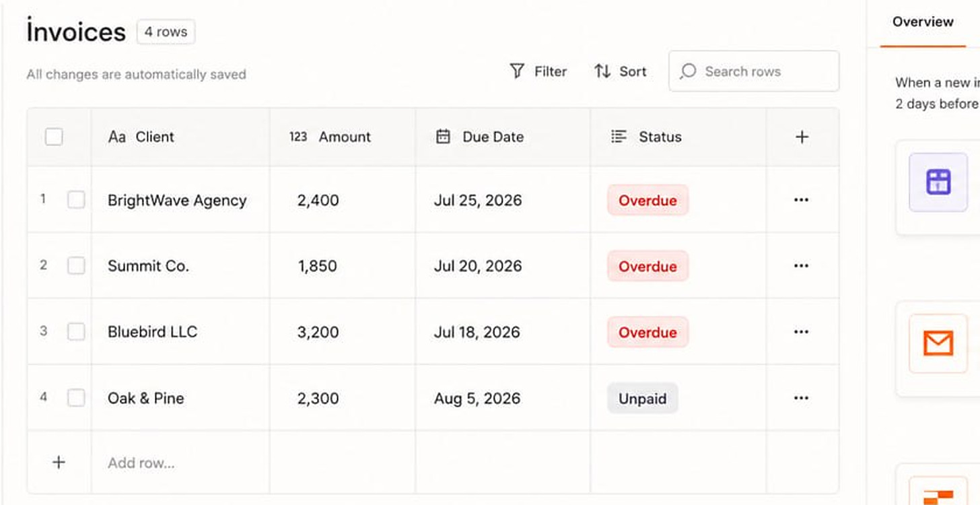Click in the Search rows field

754,71
